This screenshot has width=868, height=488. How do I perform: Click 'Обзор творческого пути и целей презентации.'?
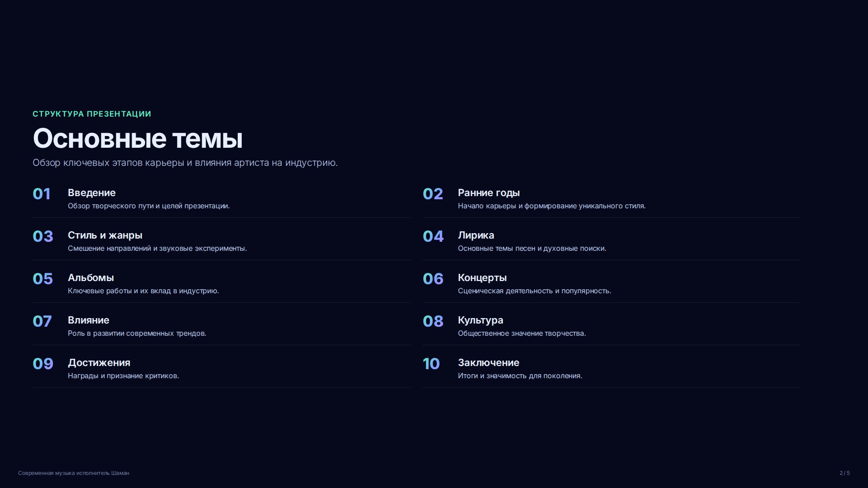[149, 206]
